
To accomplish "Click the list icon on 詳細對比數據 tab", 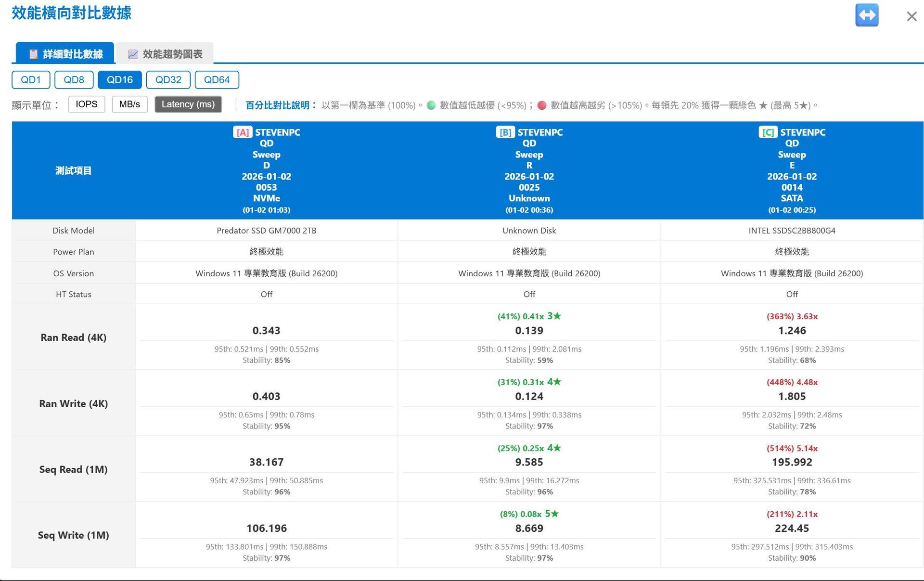I will coord(34,54).
